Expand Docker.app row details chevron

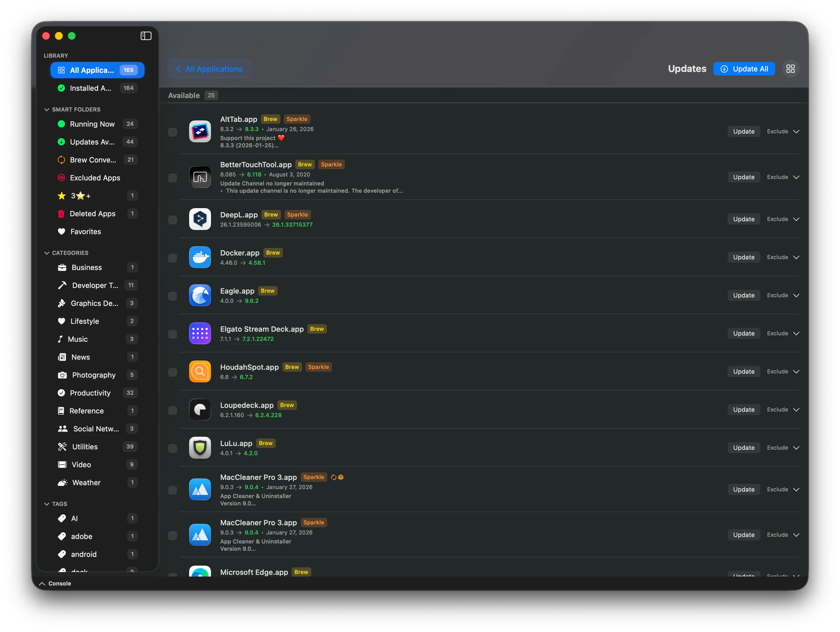click(797, 257)
